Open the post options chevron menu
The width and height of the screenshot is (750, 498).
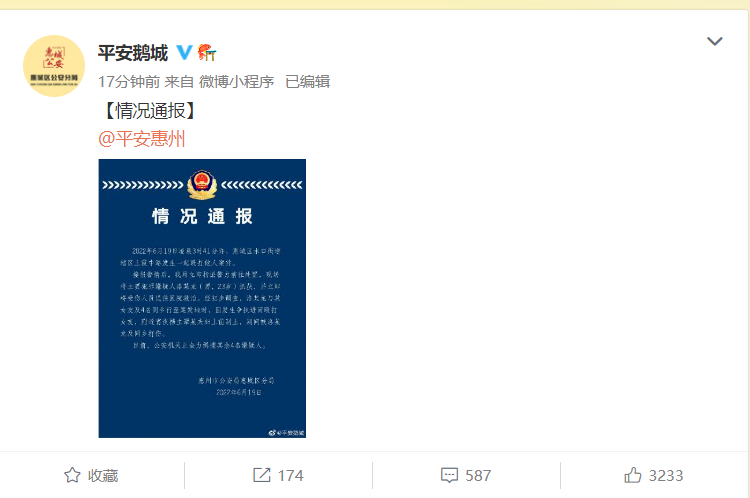coord(715,41)
